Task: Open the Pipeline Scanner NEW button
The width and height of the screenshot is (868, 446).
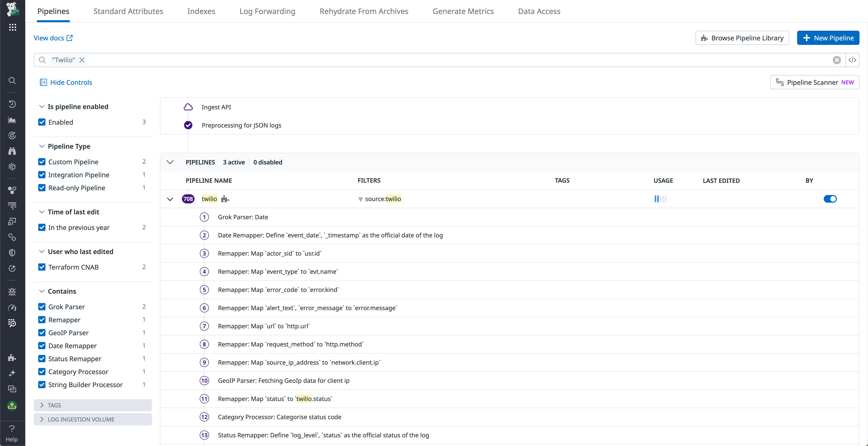Action: [814, 82]
